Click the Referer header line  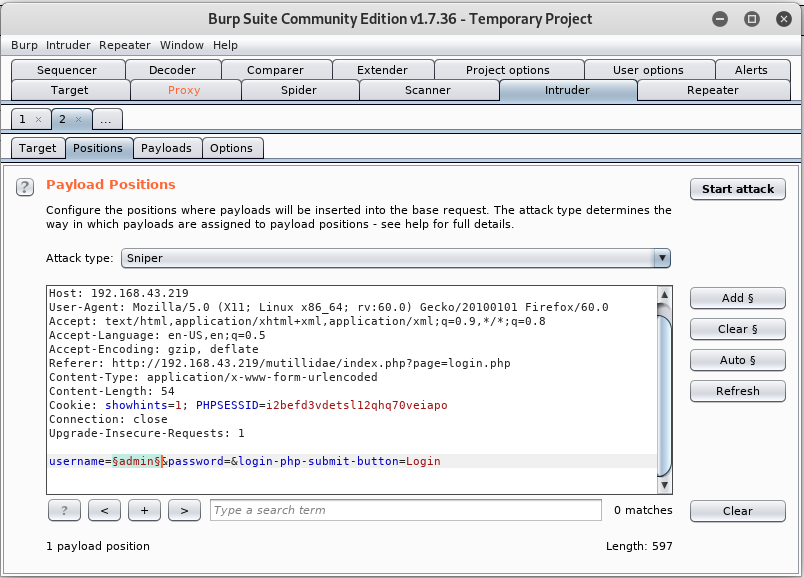pyautogui.click(x=280, y=363)
